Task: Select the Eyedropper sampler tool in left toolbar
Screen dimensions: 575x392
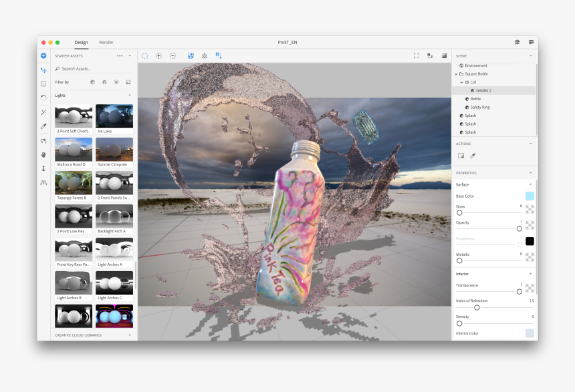Action: 43,126
